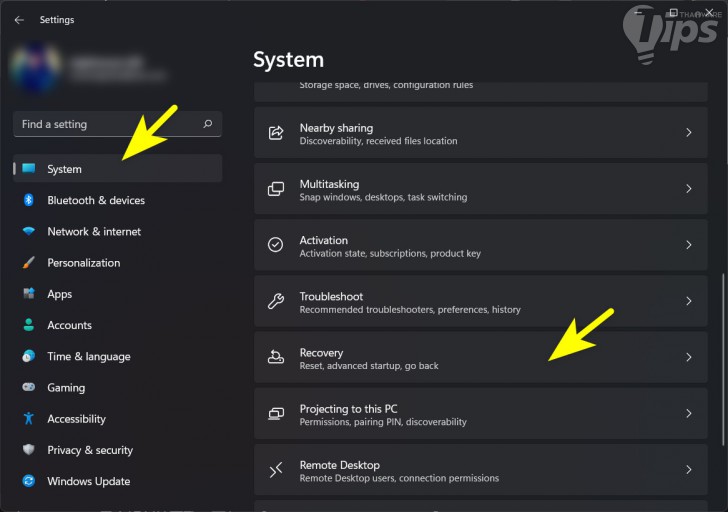Click the user profile avatar

pyautogui.click(x=36, y=67)
